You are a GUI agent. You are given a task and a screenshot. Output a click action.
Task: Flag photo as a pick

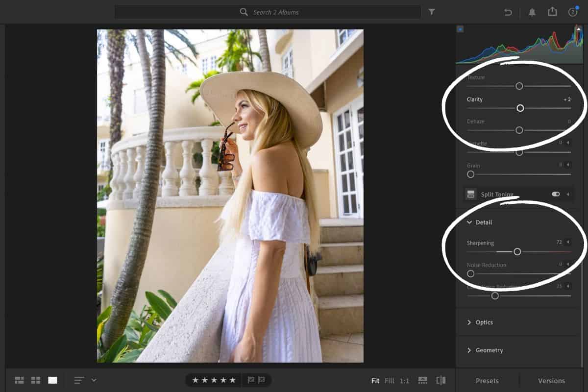point(251,380)
